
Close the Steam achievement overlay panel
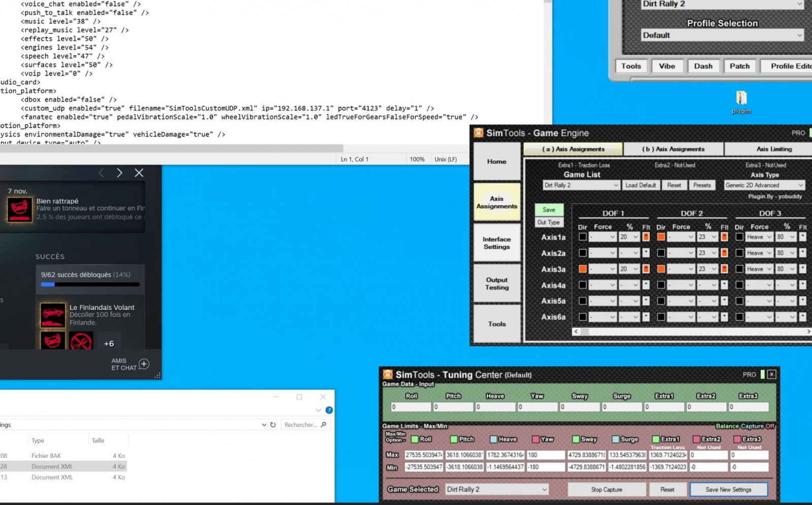tap(139, 173)
